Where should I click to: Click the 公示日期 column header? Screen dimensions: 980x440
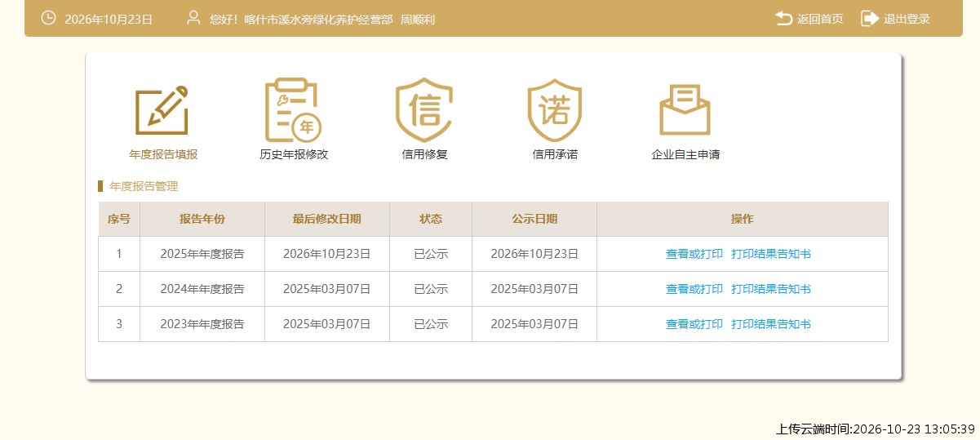tap(534, 219)
